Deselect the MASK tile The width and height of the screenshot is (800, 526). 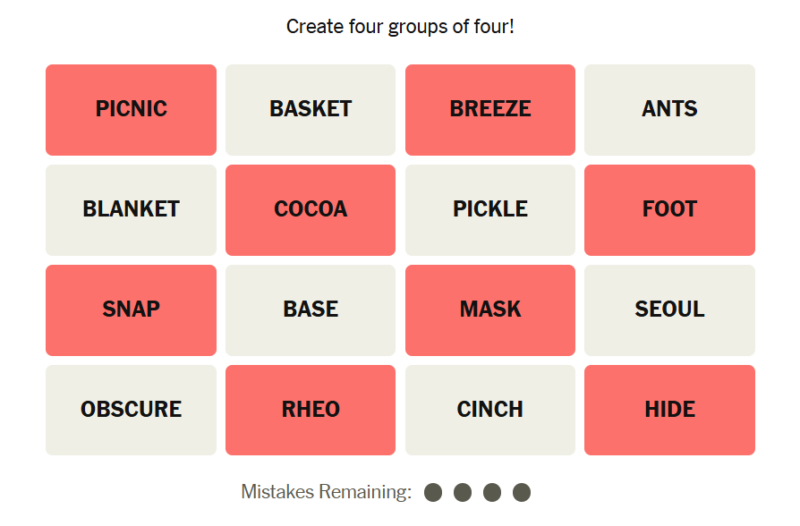(x=490, y=310)
